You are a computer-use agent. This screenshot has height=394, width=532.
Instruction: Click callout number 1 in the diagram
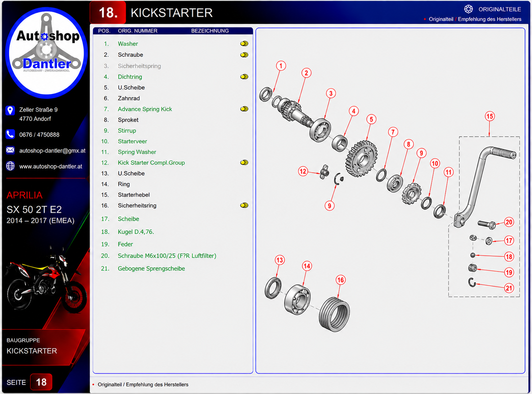pos(281,66)
